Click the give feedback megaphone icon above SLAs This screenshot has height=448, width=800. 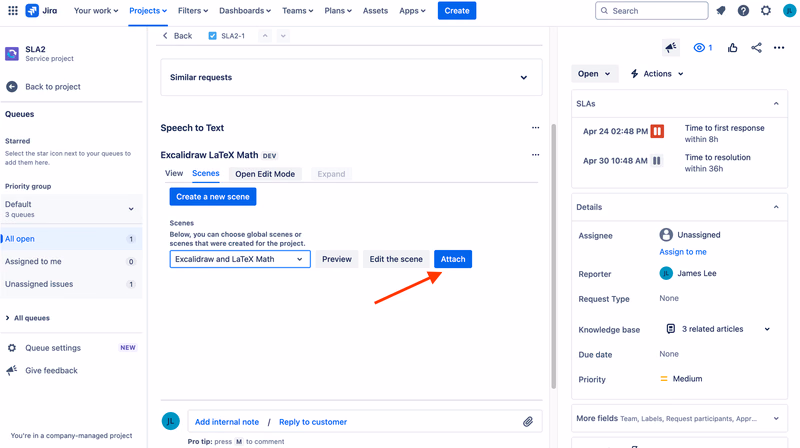coord(671,47)
